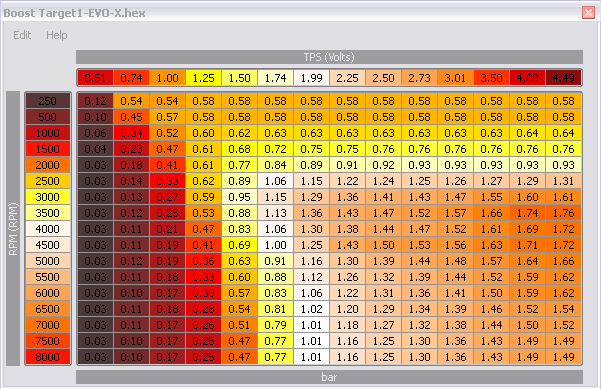
Task: Select cell 1.76 in the 3500 RPM row
Action: (x=563, y=213)
